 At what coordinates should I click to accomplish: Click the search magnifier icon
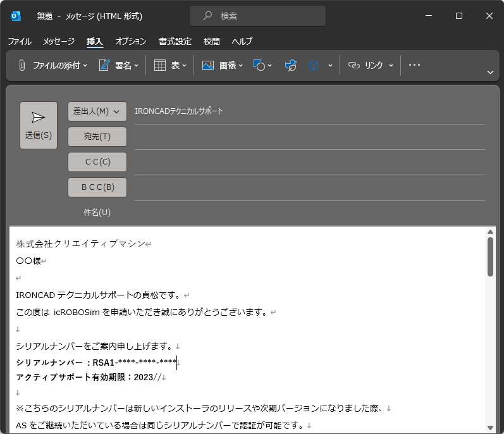pyautogui.click(x=207, y=15)
